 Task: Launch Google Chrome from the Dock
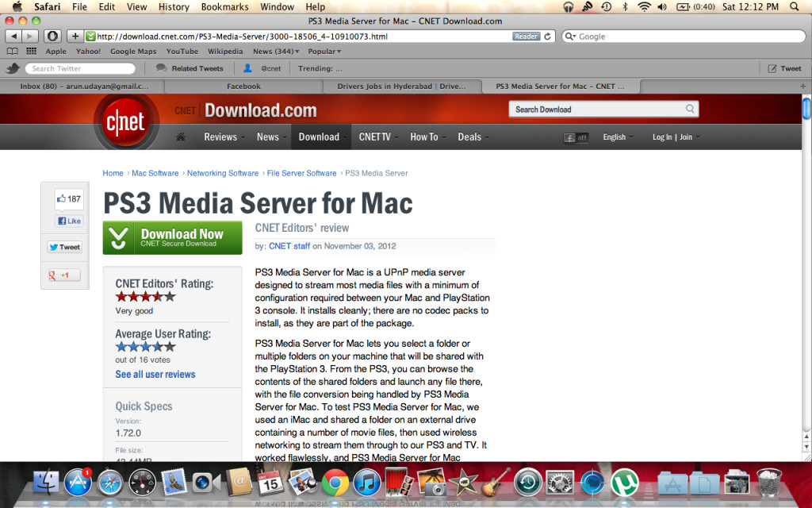point(335,483)
